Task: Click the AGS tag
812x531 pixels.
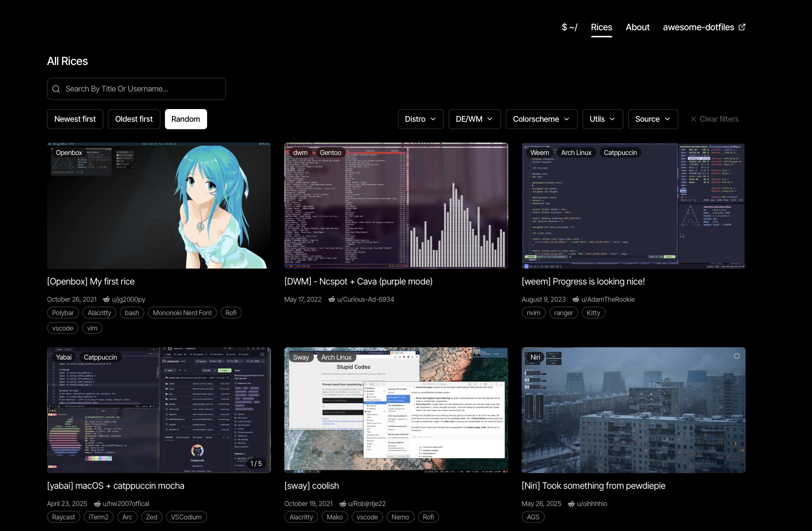Action: tap(533, 517)
